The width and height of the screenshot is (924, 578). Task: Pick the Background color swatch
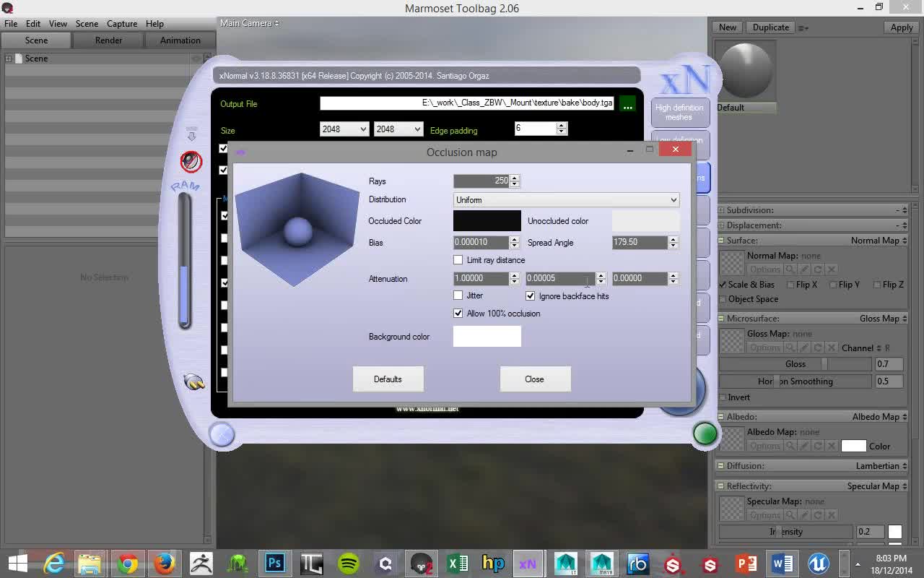coord(487,336)
